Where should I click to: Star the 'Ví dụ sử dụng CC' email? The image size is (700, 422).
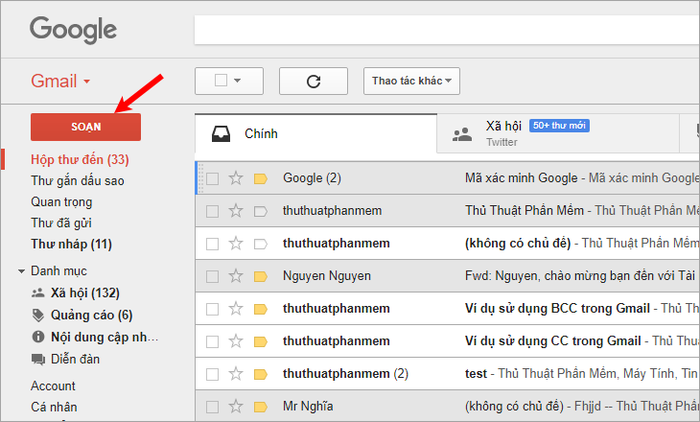click(236, 341)
